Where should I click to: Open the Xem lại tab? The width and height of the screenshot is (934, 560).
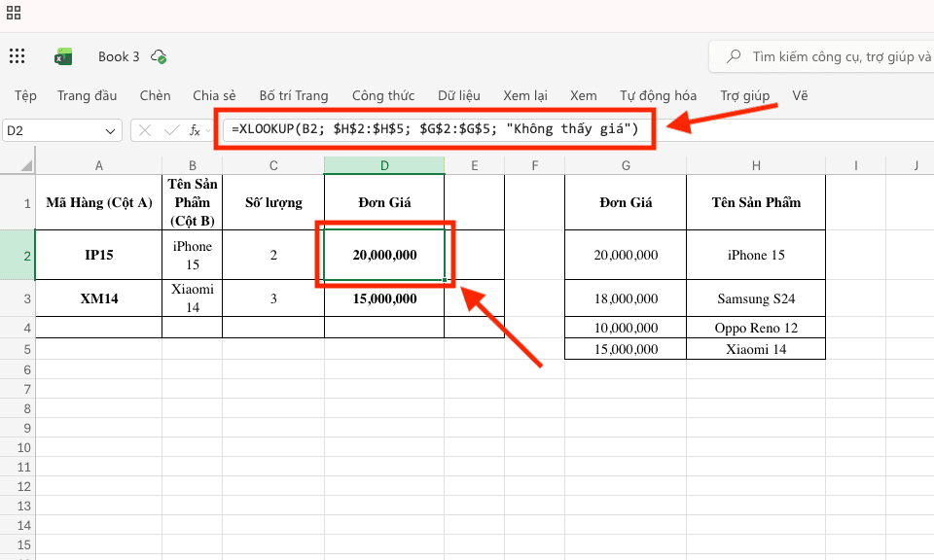(x=524, y=96)
